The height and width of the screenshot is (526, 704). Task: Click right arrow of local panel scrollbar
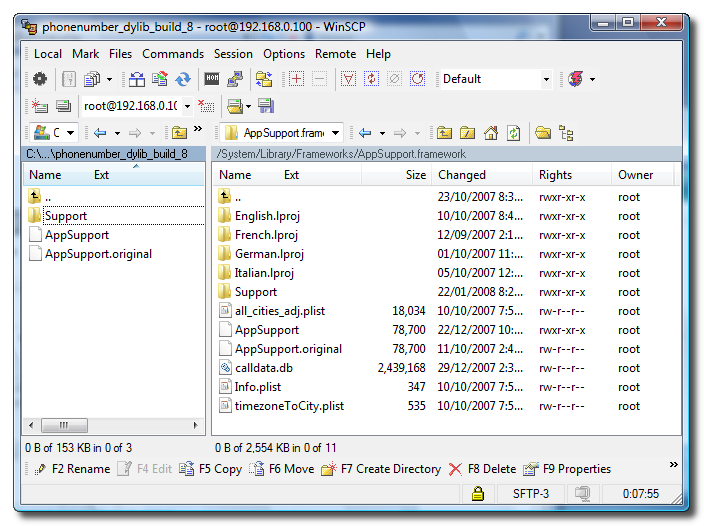click(x=196, y=425)
